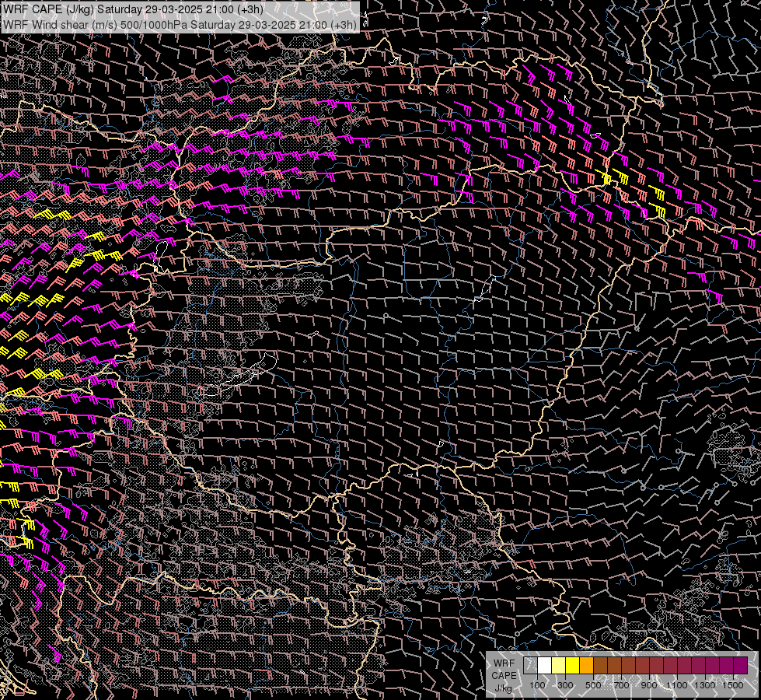
Task: Click the white 100 J/kg legend swatch
Action: [x=545, y=666]
